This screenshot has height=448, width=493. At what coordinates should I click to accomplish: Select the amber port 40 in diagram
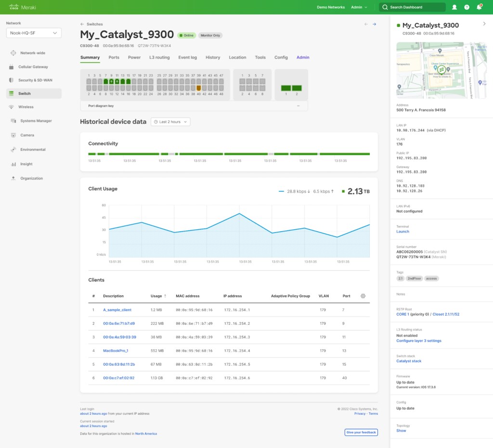pos(199,88)
